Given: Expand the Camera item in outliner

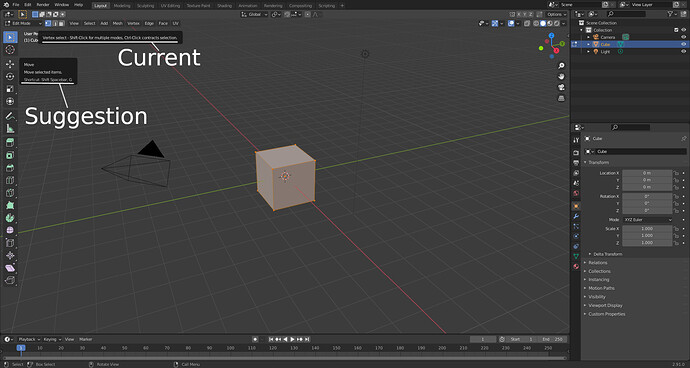Looking at the screenshot, I should [x=589, y=37].
